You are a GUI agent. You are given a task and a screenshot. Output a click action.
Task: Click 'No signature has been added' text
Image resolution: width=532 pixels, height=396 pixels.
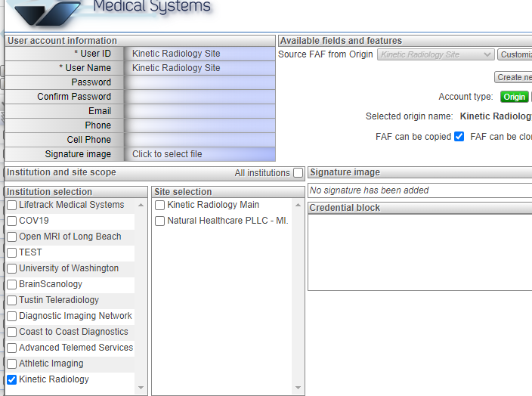[369, 190]
